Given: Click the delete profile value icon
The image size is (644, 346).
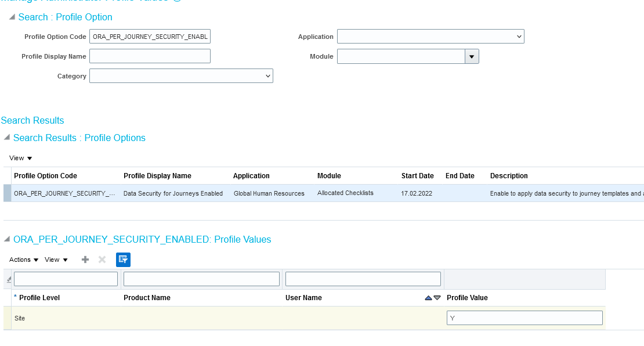Looking at the screenshot, I should [x=102, y=259].
